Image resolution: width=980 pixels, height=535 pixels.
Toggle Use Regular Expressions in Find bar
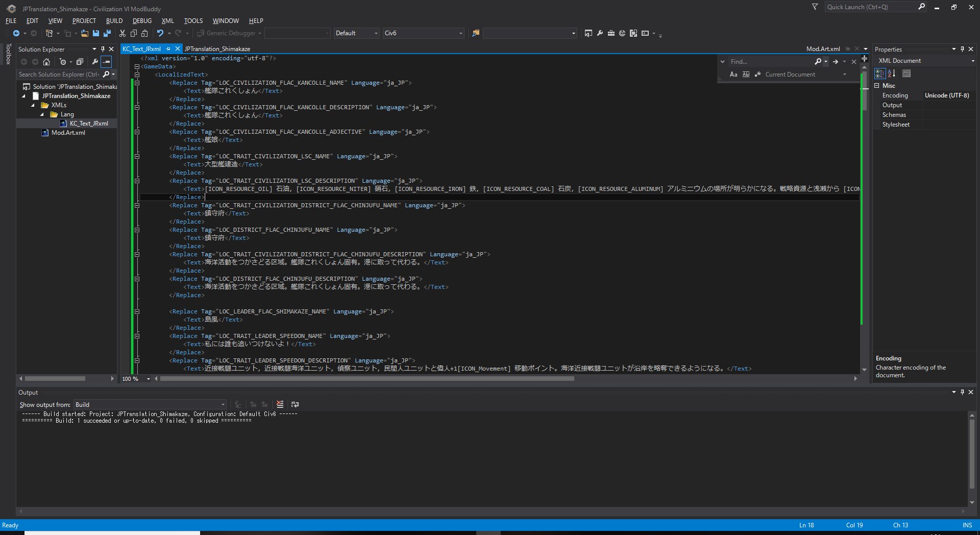[x=758, y=75]
